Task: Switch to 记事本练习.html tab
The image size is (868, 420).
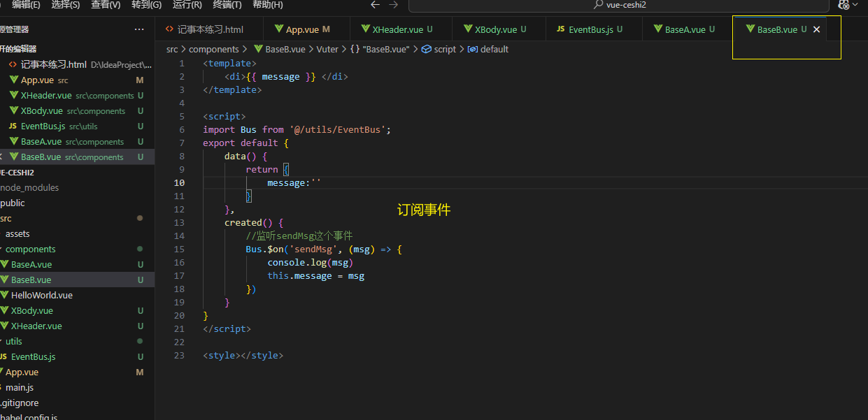Action: coord(209,29)
